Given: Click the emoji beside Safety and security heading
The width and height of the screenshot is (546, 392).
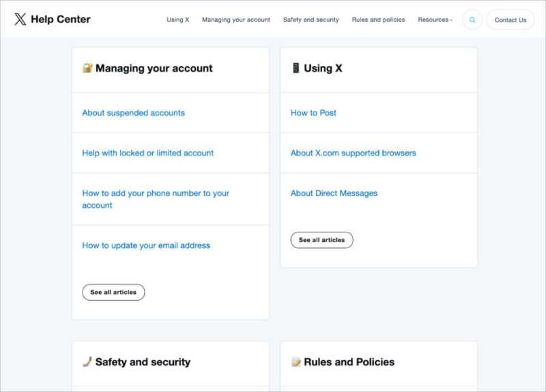Looking at the screenshot, I should [x=87, y=362].
